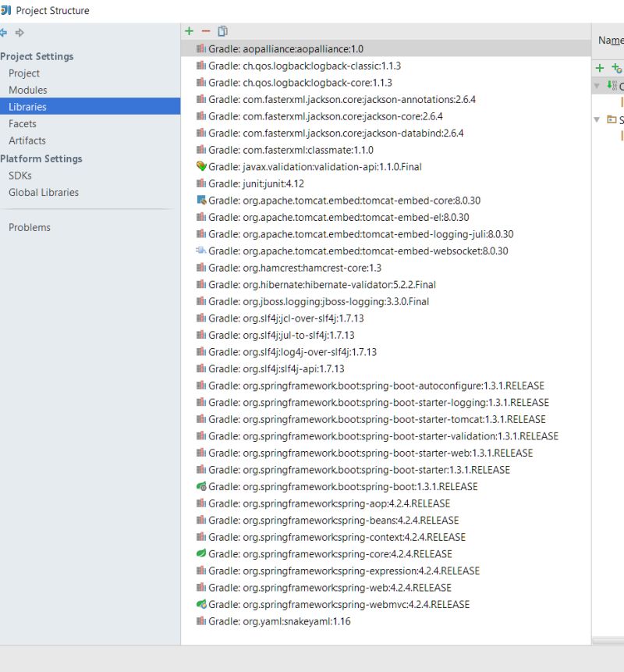Click the forward navigation arrow
This screenshot has width=624, height=672.
point(22,31)
